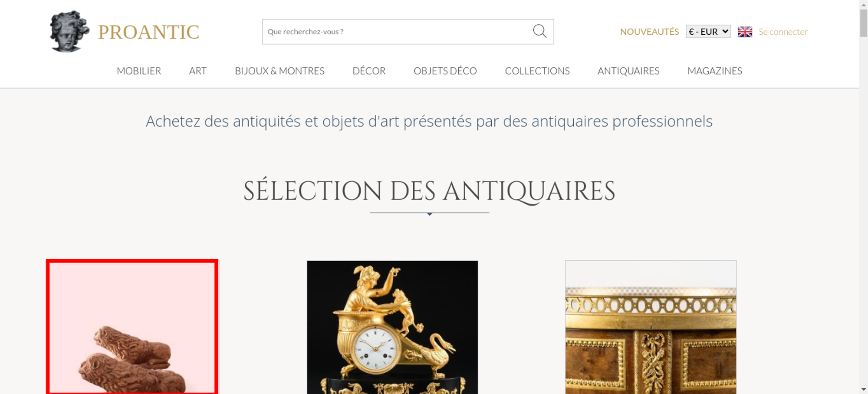This screenshot has width=868, height=394.
Task: Click the PROANTIC brand name text
Action: click(148, 32)
